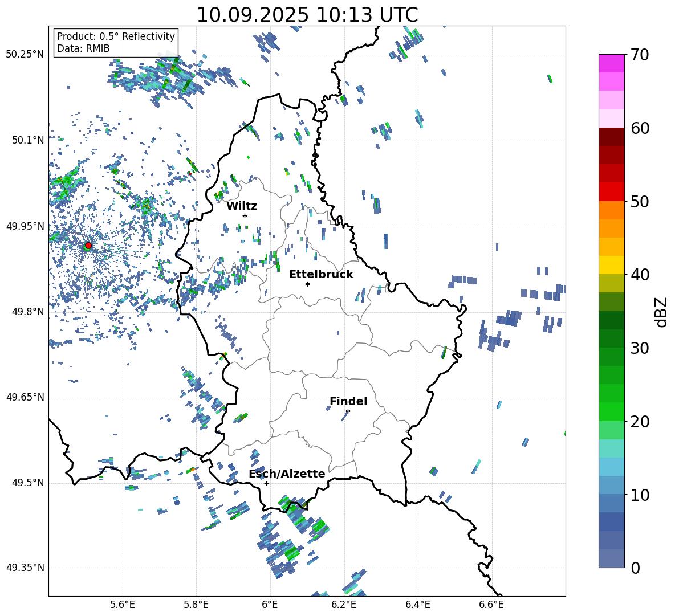This screenshot has height=616, width=675.
Task: Click the 6.2°E longitude label
Action: (344, 605)
